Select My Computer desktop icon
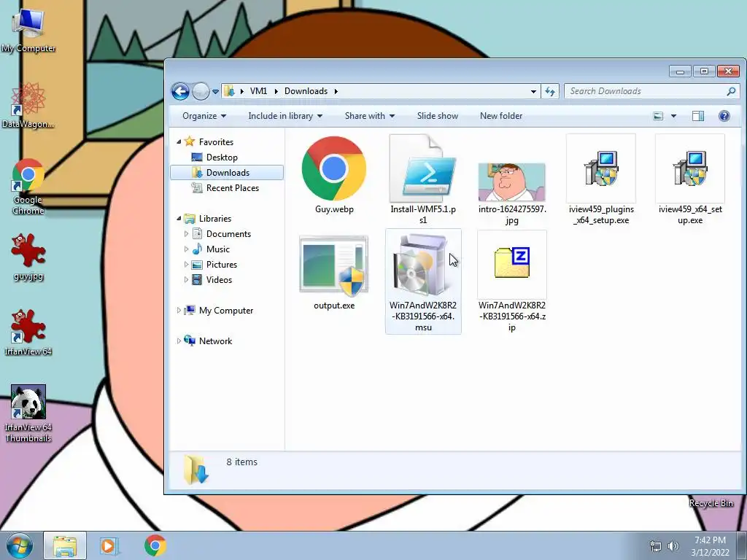This screenshot has width=747, height=560. pos(28,31)
